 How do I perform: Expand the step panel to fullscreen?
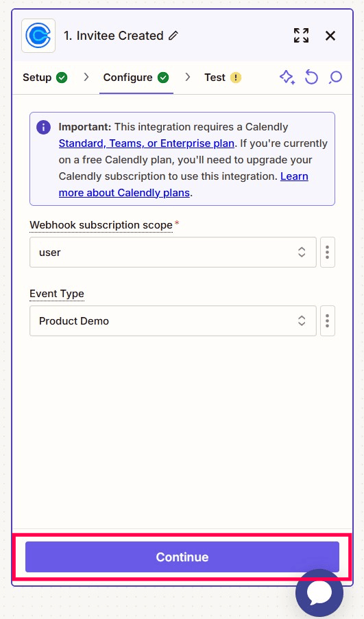302,36
